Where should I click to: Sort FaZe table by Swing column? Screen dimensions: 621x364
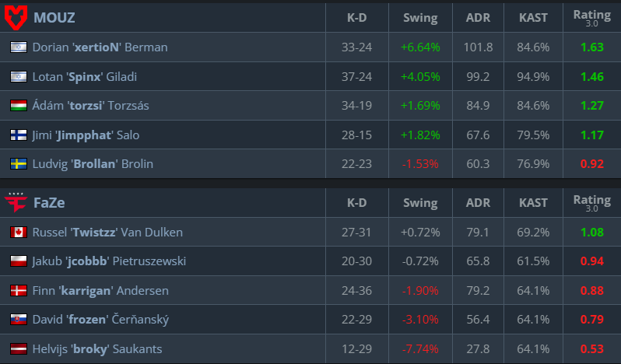pyautogui.click(x=420, y=203)
